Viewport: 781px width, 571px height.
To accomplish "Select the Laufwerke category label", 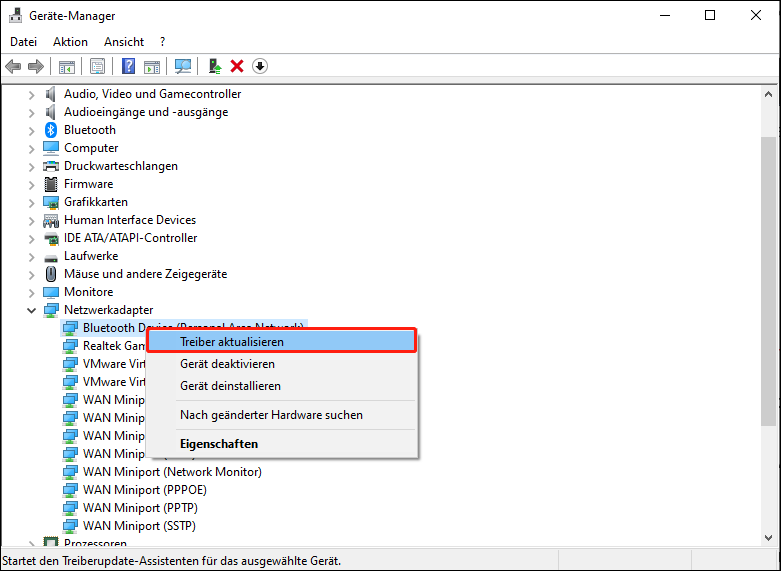I will [91, 256].
